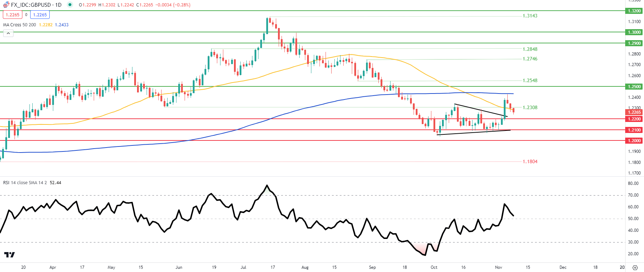Viewport: 644px width, 272px height.
Task: Click the 1.2800 price axis value
Action: tap(634, 54)
